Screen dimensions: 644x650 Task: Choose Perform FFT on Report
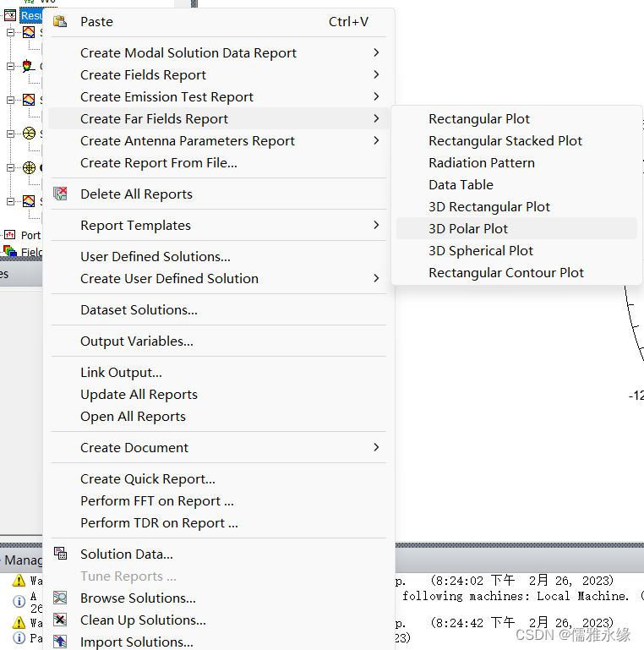pos(219,500)
